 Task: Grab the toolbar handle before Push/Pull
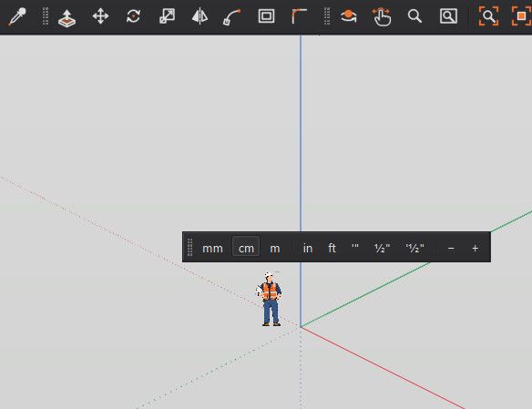pos(46,16)
